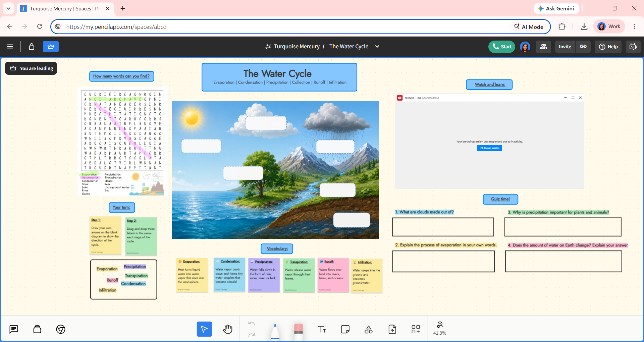Open the library stack icon at bottom left
The width and height of the screenshot is (644, 342).
tap(37, 329)
